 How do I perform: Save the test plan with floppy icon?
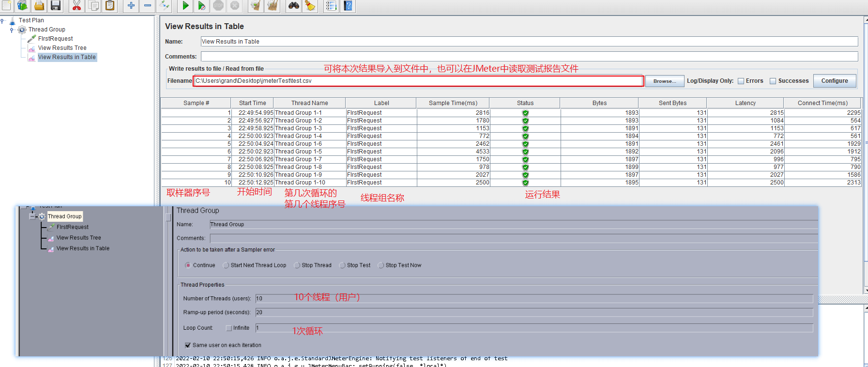[x=56, y=5]
